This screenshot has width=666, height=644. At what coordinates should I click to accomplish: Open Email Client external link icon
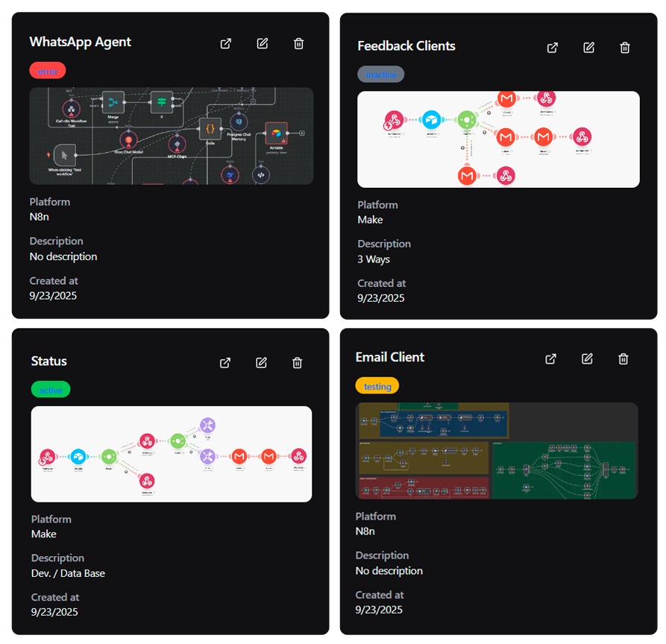pyautogui.click(x=551, y=359)
